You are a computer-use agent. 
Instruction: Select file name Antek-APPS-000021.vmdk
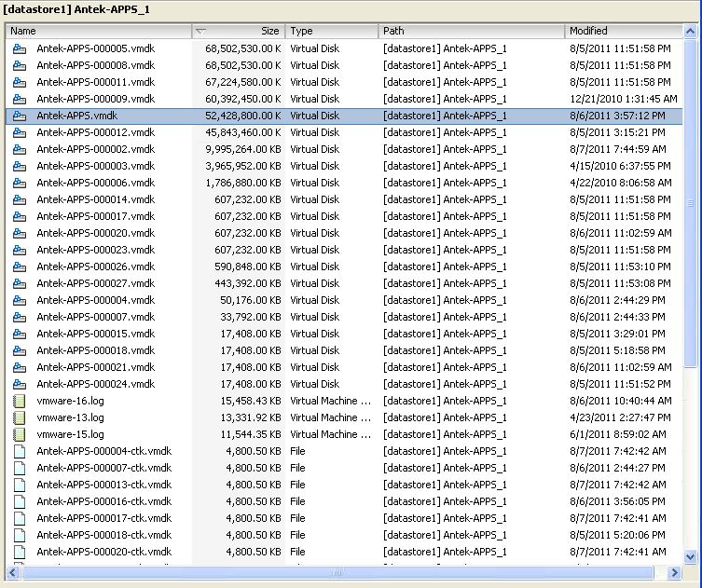tap(96, 367)
